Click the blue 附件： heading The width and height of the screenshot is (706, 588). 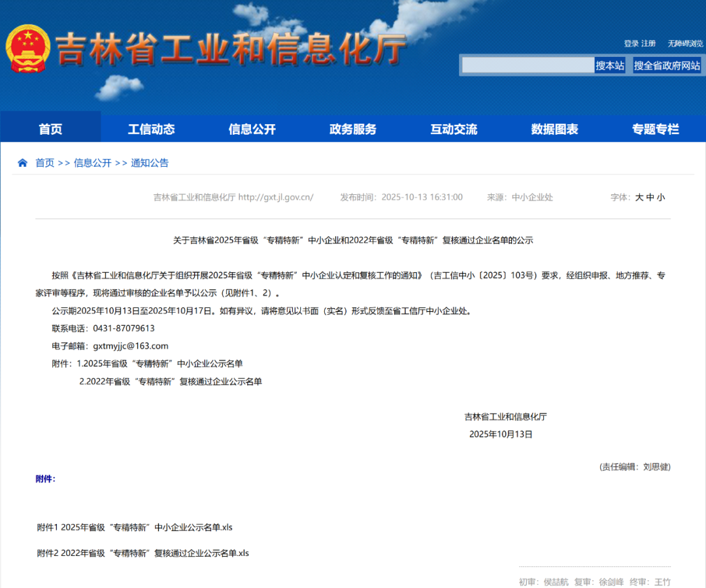46,479
